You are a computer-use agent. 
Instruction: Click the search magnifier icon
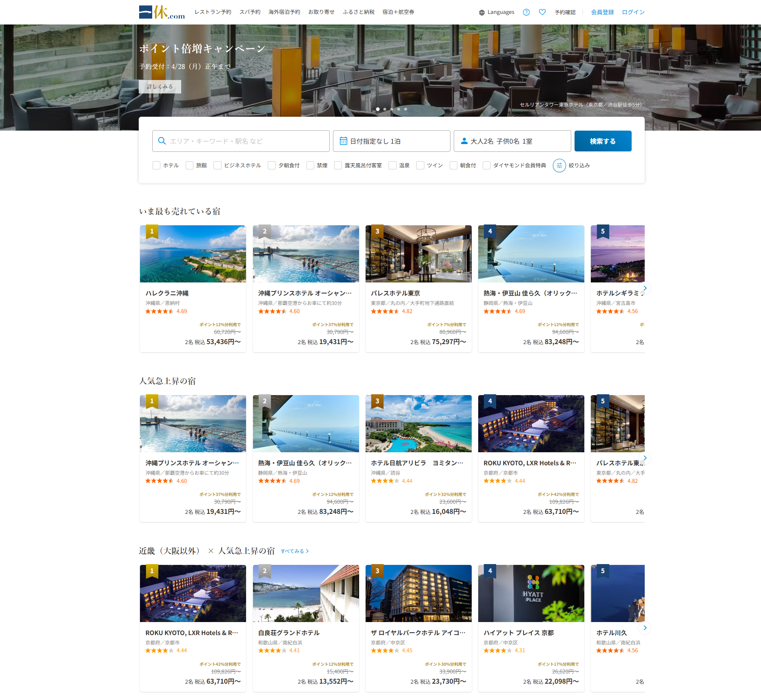(162, 141)
